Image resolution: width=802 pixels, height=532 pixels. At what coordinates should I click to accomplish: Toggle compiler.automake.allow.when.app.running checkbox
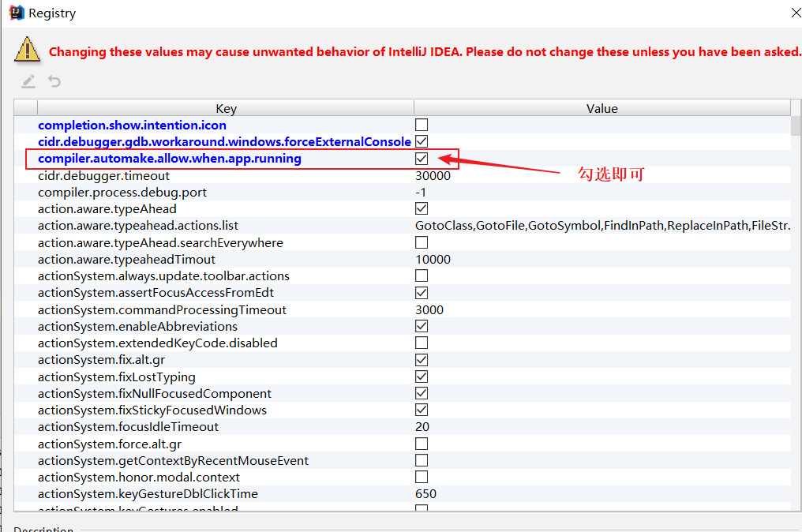click(422, 159)
